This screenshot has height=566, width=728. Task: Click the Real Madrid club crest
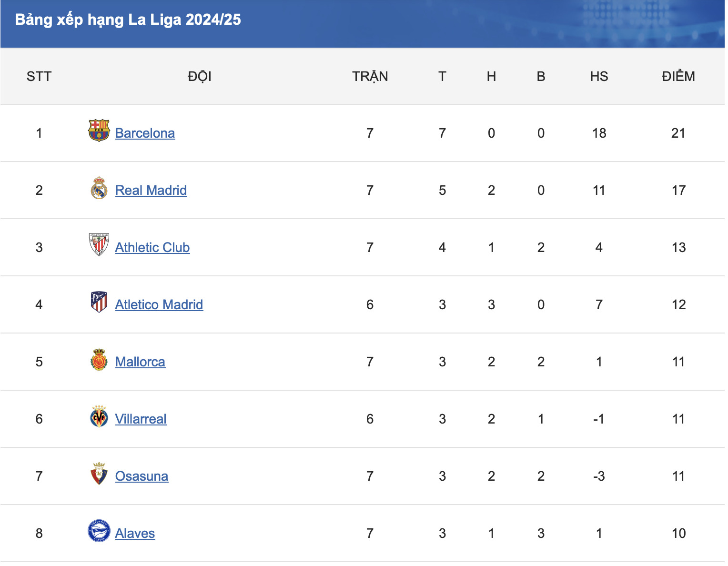[99, 188]
